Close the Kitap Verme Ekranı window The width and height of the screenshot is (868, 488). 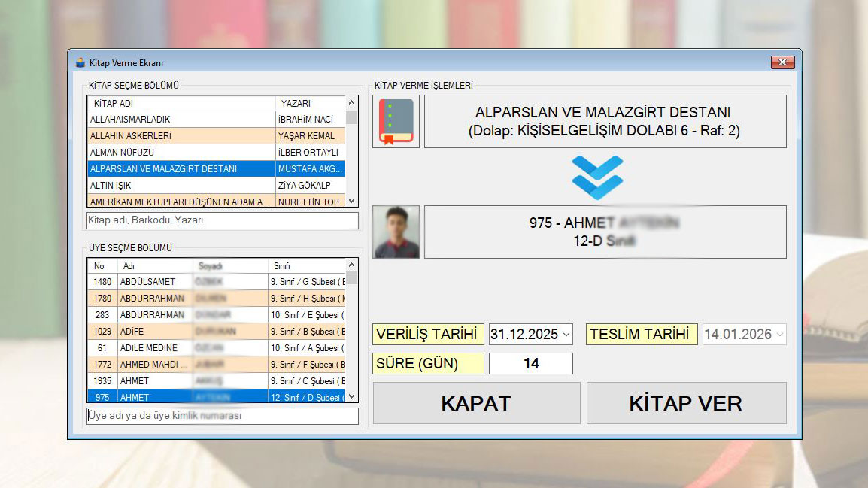(782, 62)
